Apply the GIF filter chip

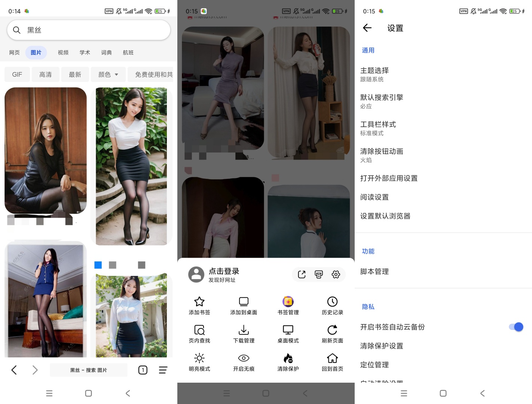17,74
